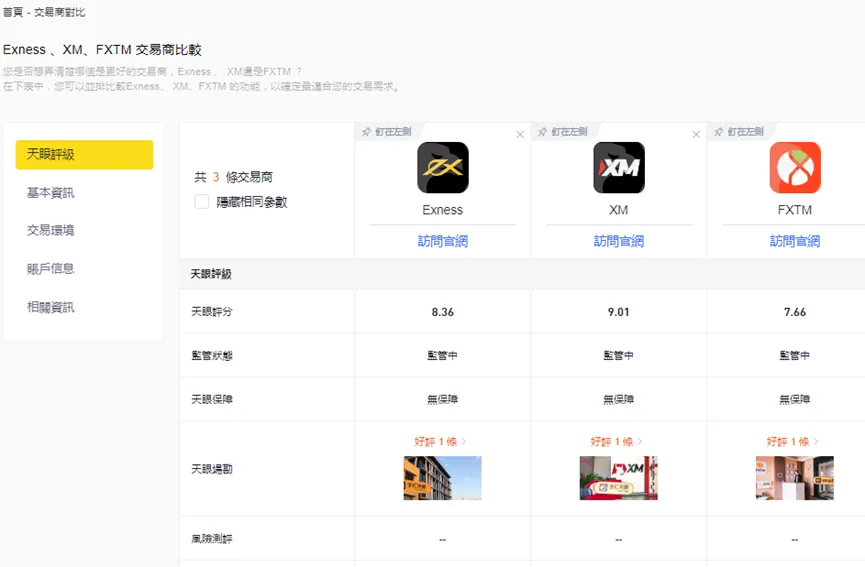Screen dimensions: 865x567
Task: Click the 交易商對比 breadcrumb item
Action: [x=60, y=12]
